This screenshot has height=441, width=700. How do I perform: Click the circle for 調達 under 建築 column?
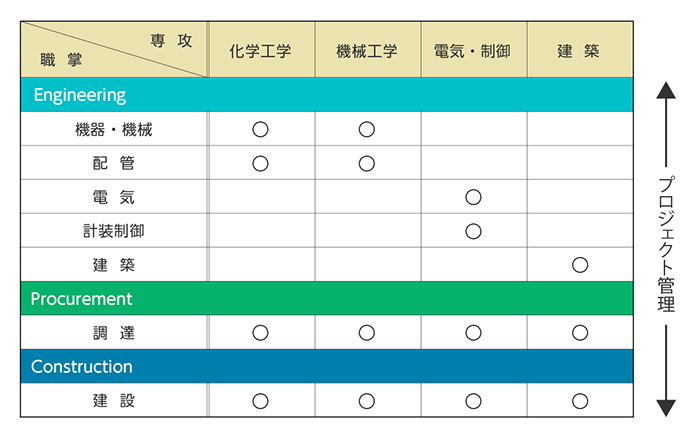(580, 333)
